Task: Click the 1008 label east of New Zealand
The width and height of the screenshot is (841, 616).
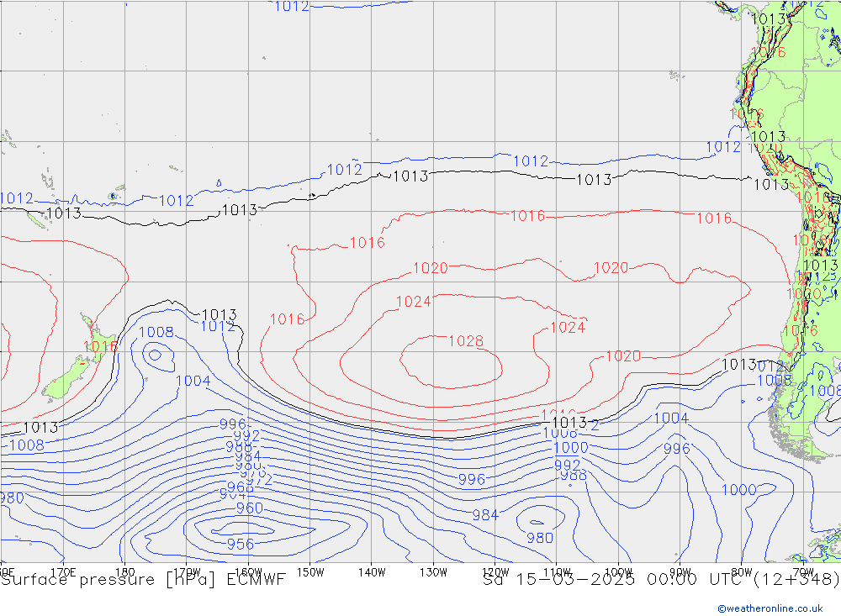Action: click(x=156, y=332)
